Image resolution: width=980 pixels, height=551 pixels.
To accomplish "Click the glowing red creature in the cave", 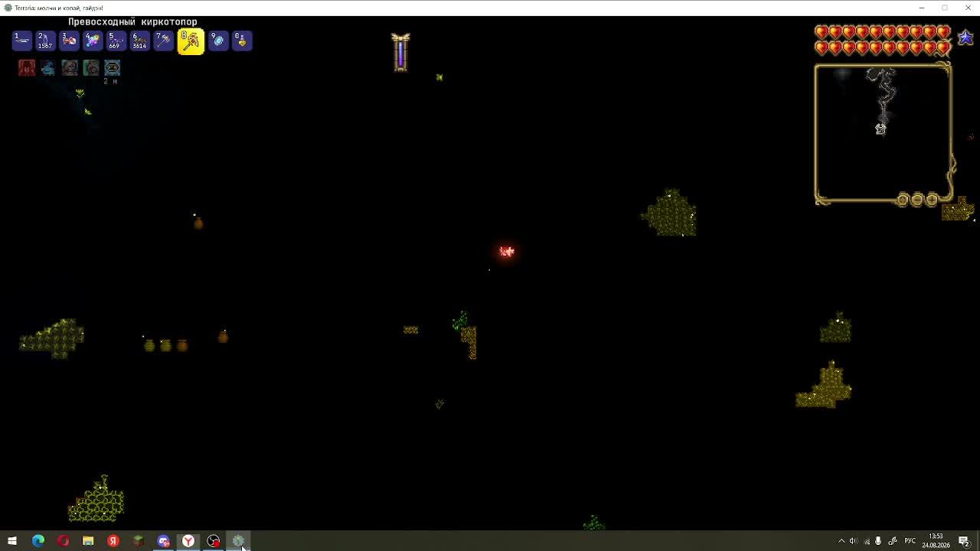I will (x=507, y=252).
